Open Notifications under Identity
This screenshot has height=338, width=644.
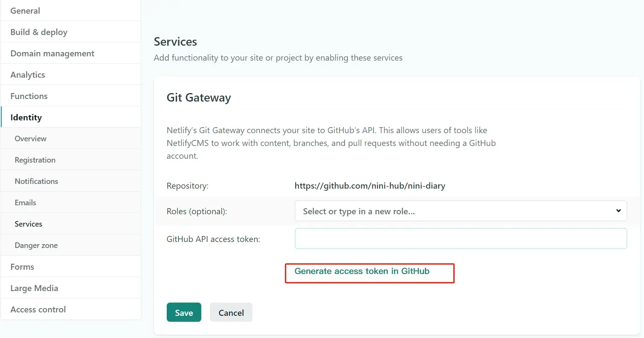70,181
